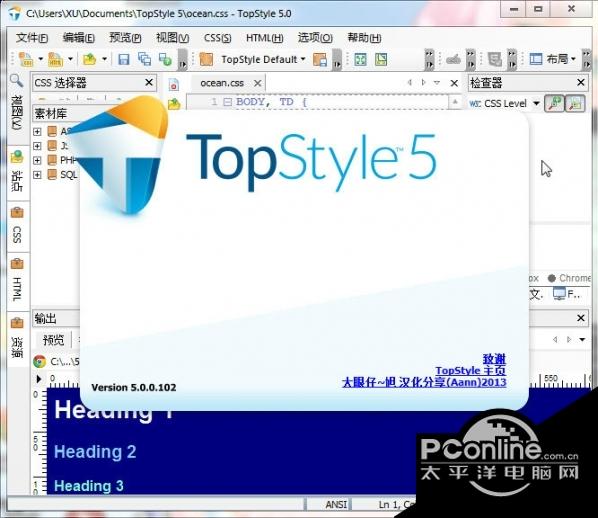Image resolution: width=598 pixels, height=518 pixels.
Task: Click the red document icon beside the editor
Action: [x=174, y=85]
